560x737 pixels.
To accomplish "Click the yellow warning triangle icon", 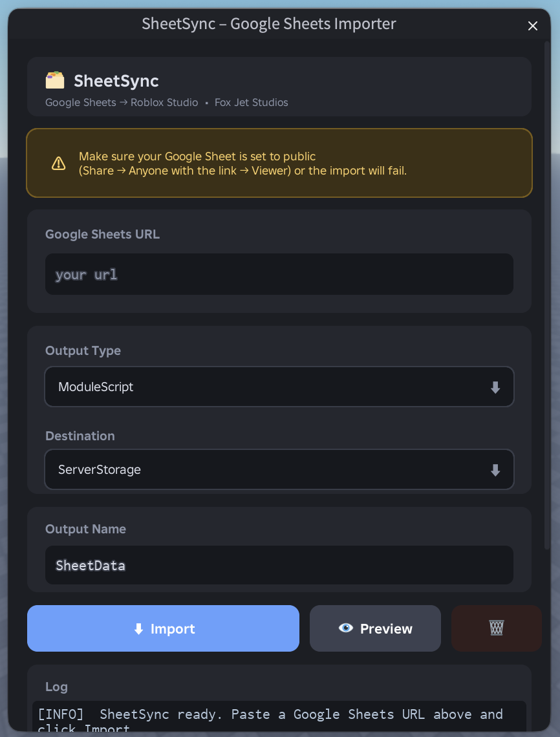I will click(x=59, y=164).
